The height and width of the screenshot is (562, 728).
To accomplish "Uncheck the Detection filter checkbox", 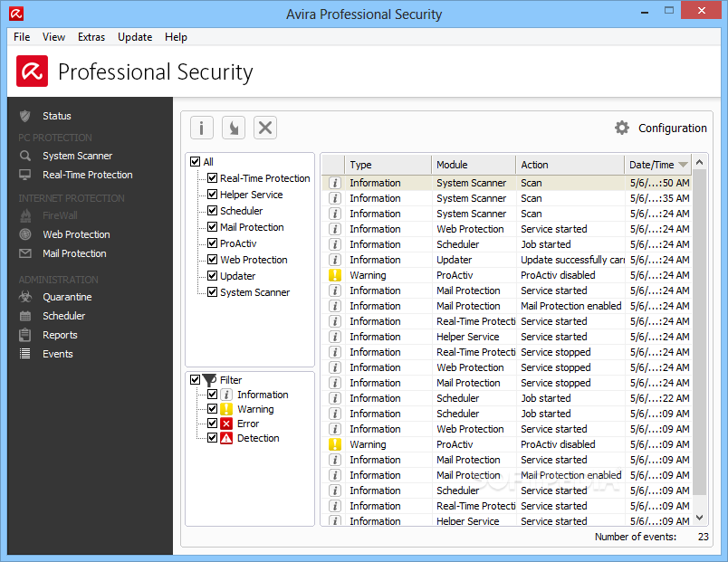I will pyautogui.click(x=212, y=438).
